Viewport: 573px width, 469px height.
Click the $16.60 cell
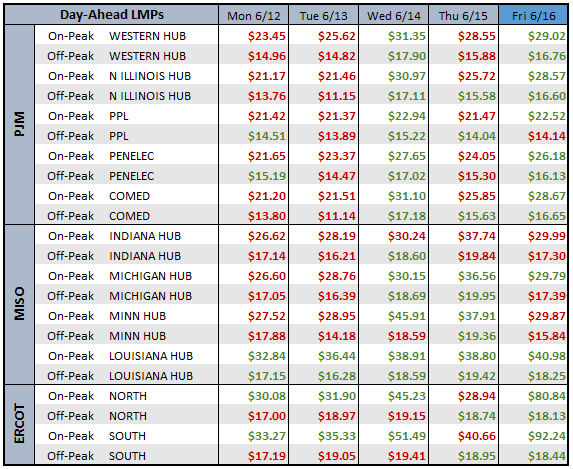[x=547, y=96]
